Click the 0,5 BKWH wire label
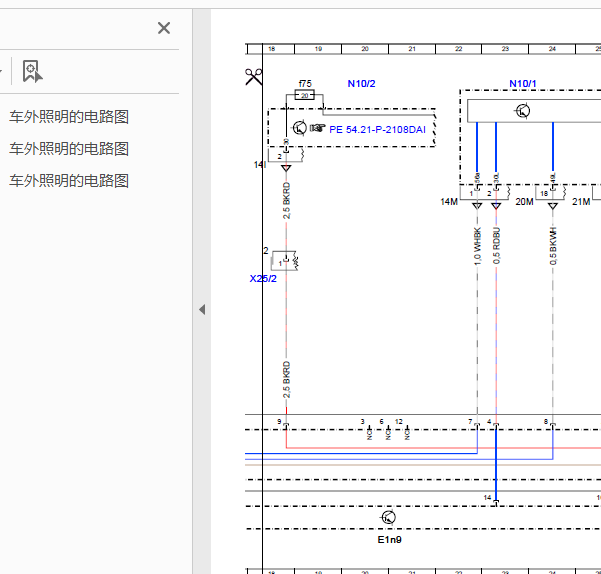The height and width of the screenshot is (574, 601). click(x=553, y=246)
